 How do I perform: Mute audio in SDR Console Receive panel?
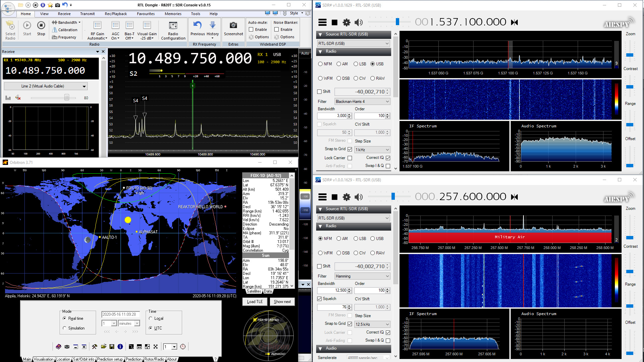(18, 98)
